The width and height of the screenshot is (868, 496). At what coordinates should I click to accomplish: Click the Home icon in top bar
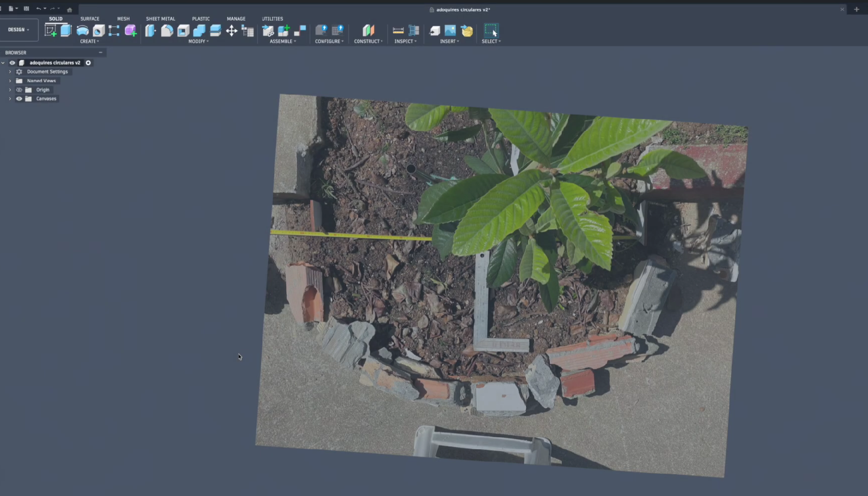point(69,9)
